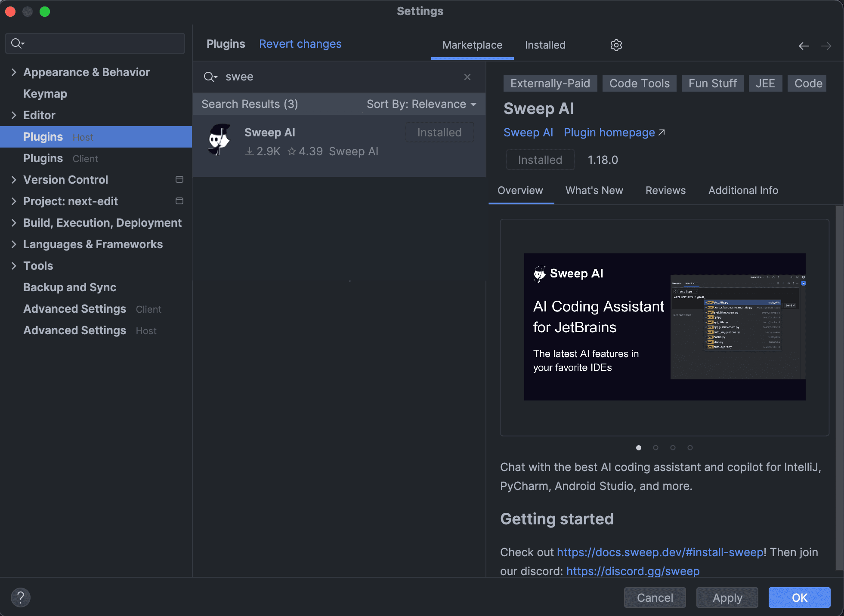Click the Externally-Paid tag

[550, 83]
